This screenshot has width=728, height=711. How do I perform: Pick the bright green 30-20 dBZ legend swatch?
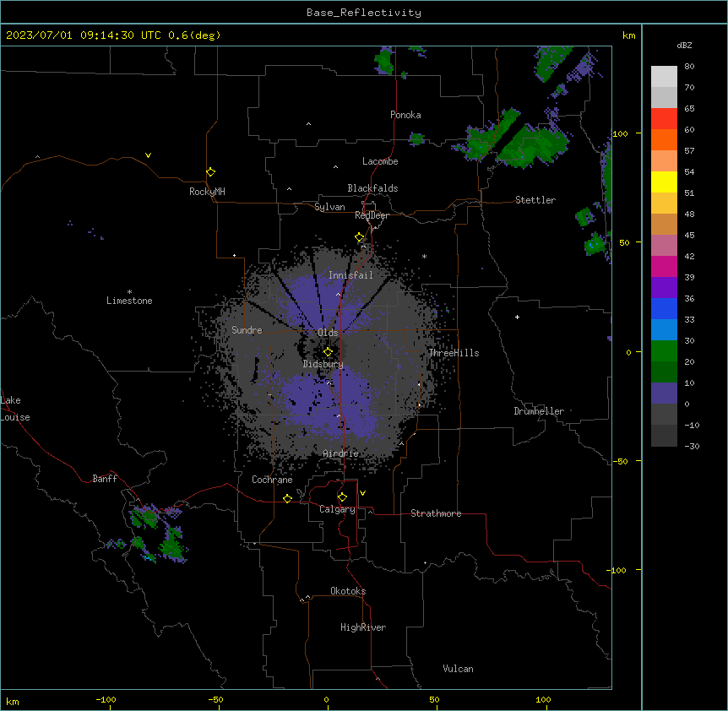664,351
